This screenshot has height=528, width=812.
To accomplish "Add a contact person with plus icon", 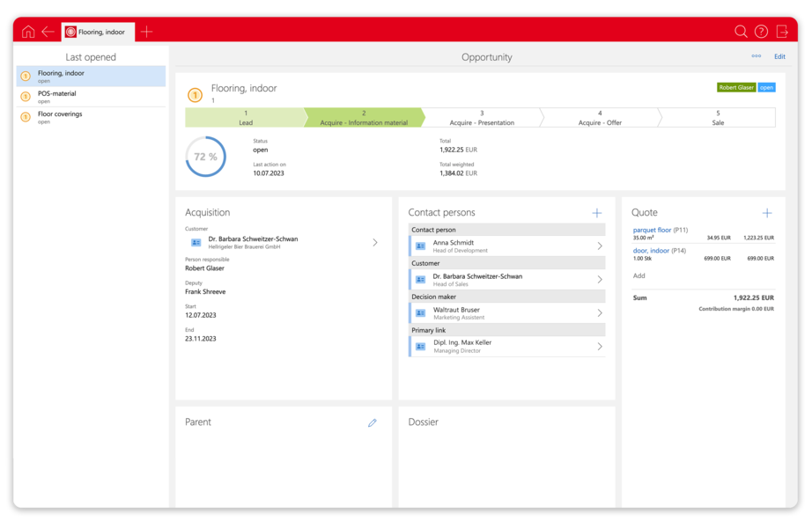I will click(x=596, y=213).
